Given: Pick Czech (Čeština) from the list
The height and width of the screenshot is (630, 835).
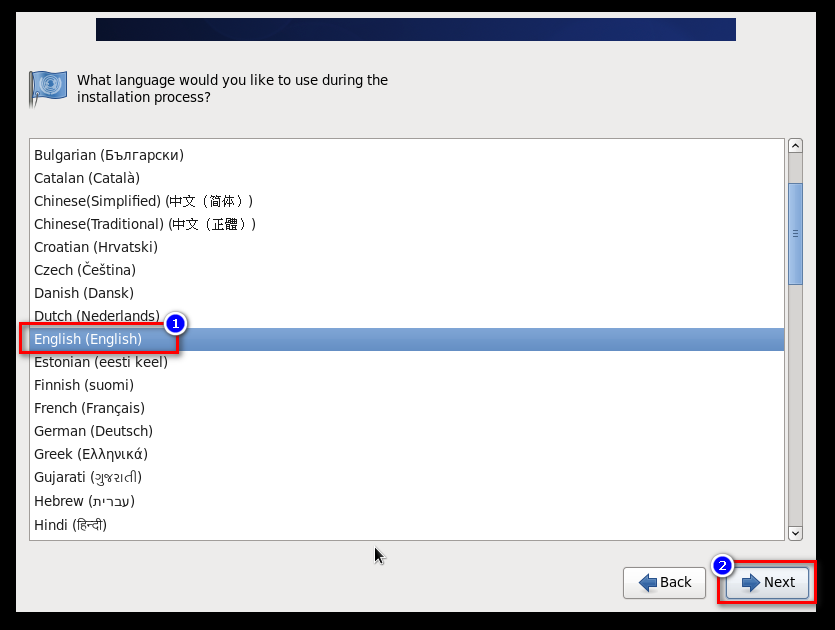Looking at the screenshot, I should (407, 270).
